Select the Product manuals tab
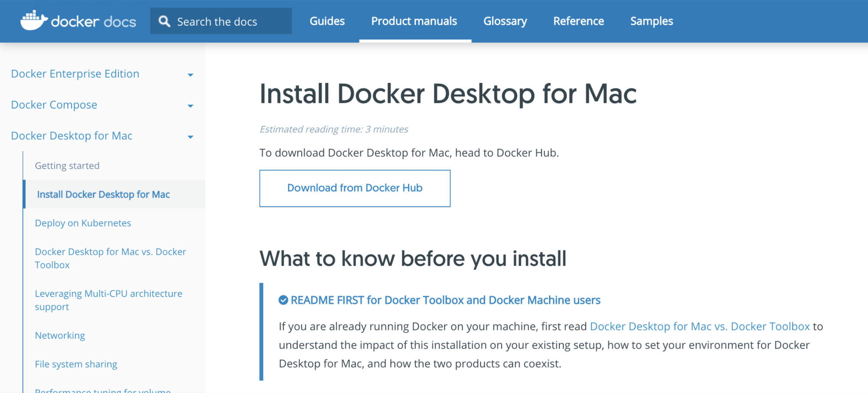The image size is (868, 393). point(414,21)
